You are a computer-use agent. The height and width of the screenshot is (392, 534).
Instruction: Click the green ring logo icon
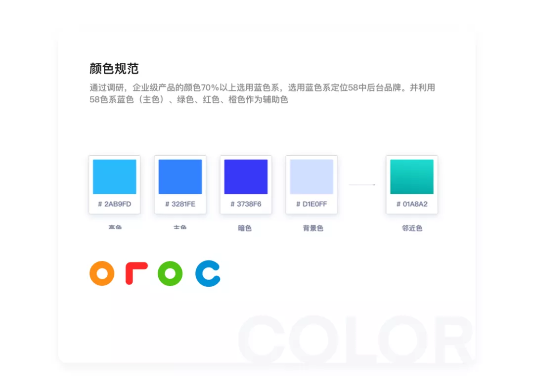tap(170, 273)
